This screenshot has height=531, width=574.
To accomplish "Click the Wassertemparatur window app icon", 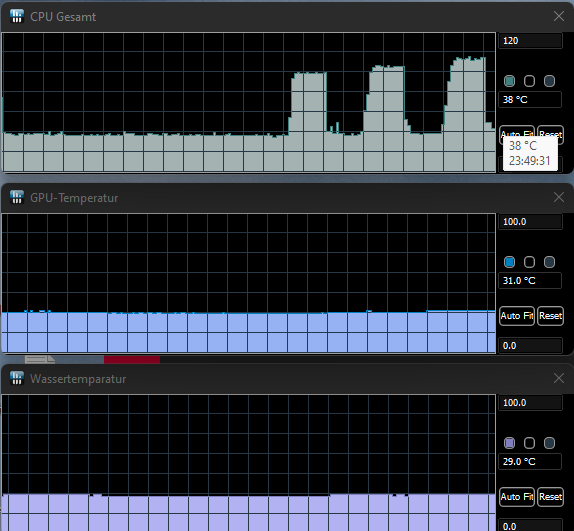I will point(17,378).
